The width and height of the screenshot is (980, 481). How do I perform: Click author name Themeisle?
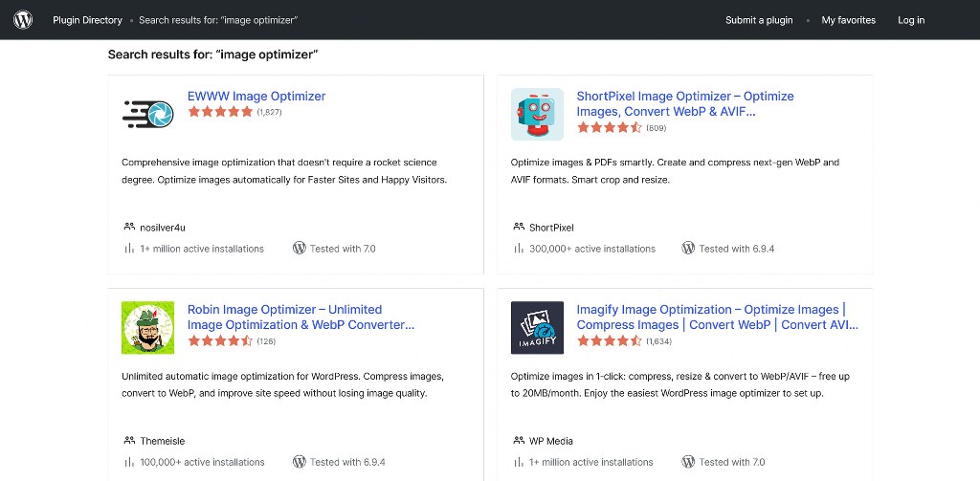tap(163, 441)
